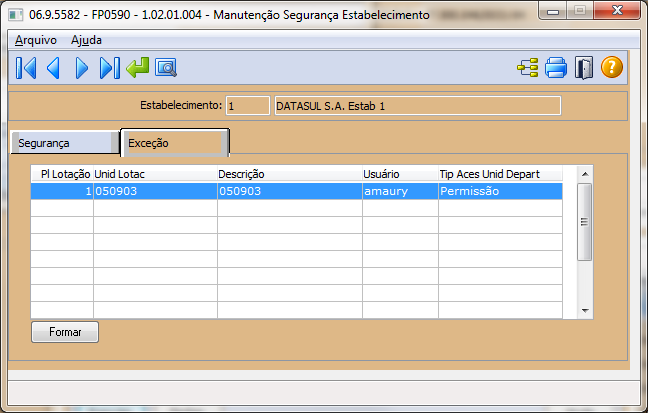The height and width of the screenshot is (413, 648).
Task: Go to the next record
Action: (81, 68)
